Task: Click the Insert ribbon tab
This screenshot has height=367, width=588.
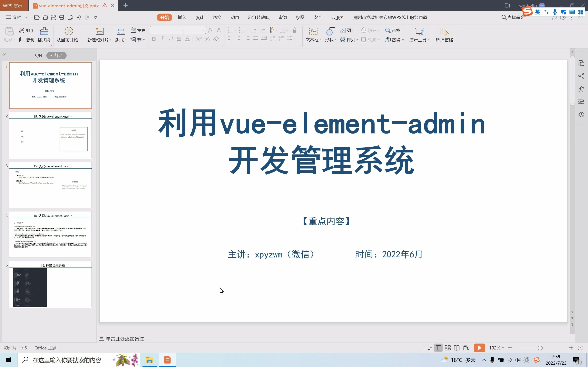Action: pos(182,17)
